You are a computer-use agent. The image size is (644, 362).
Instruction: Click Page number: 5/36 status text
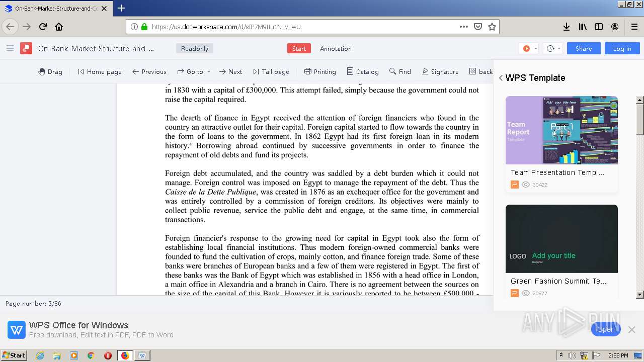(33, 304)
